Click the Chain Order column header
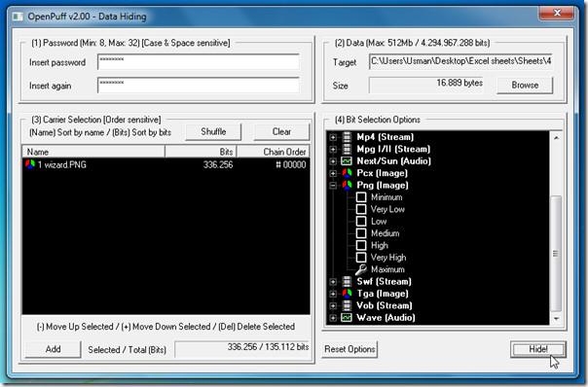This screenshot has width=588, height=387. click(x=273, y=152)
